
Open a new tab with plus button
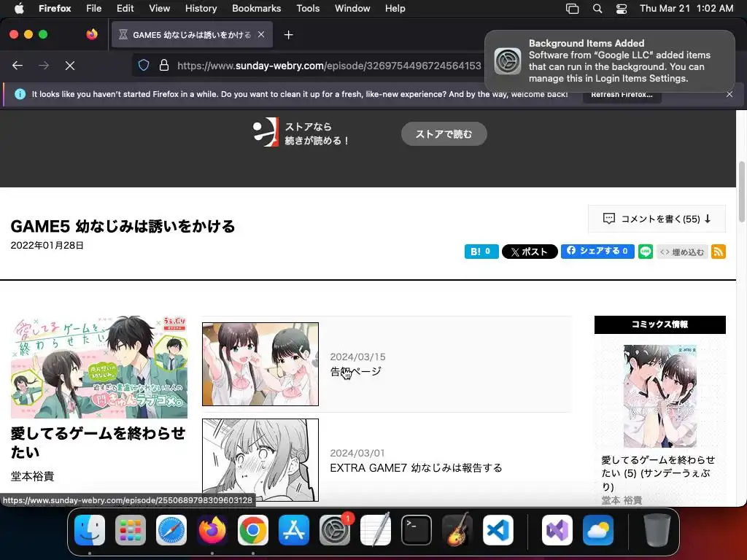[x=288, y=35]
